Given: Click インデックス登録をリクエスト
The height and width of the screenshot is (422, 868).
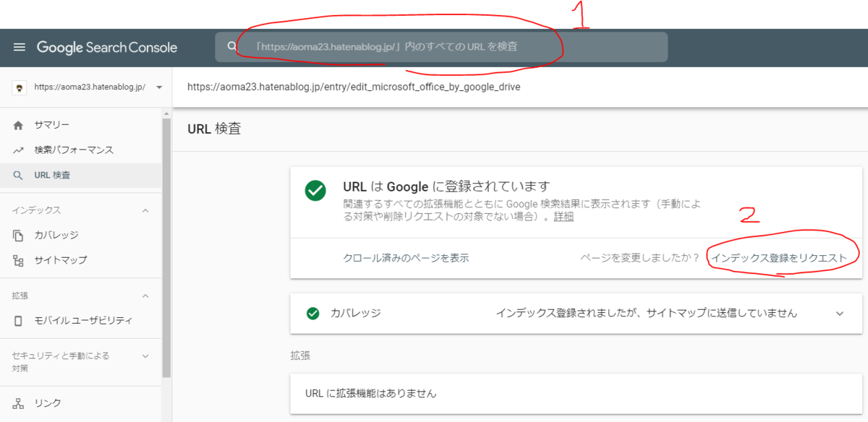Looking at the screenshot, I should coord(778,258).
